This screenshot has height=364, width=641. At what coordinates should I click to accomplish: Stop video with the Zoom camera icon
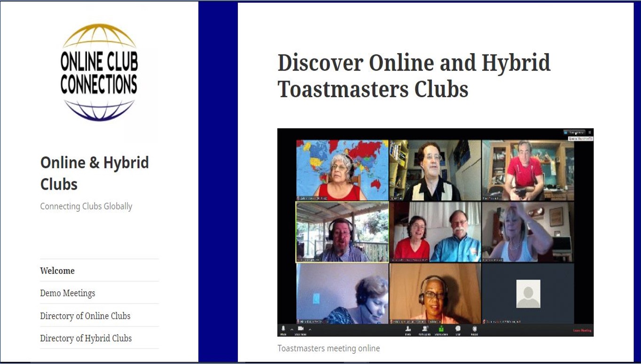301,329
